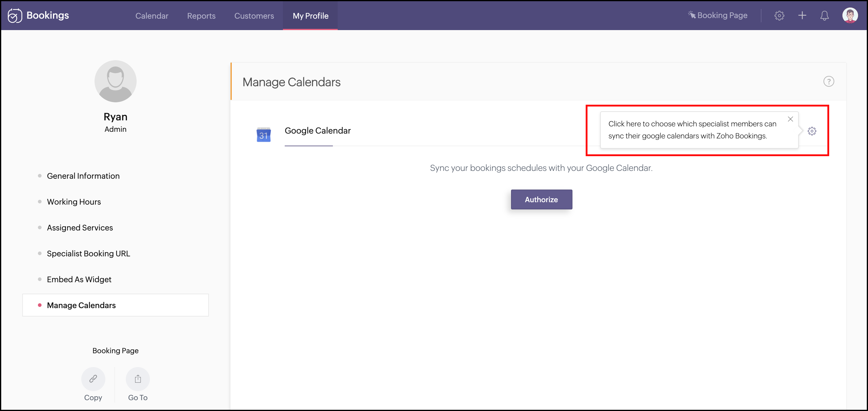Viewport: 868px width, 411px height.
Task: Click Ryan's profile picture placeholder
Action: (115, 82)
